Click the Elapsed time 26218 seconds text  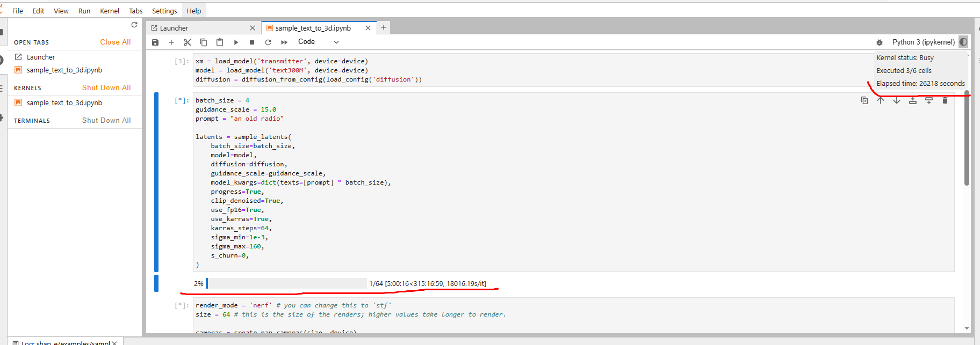[x=920, y=84]
